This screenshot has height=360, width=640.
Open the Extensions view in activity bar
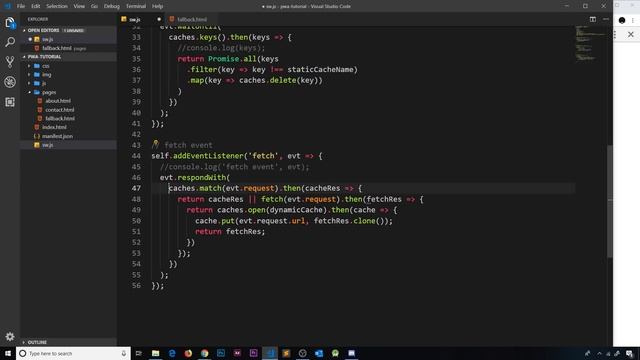tap(10, 102)
